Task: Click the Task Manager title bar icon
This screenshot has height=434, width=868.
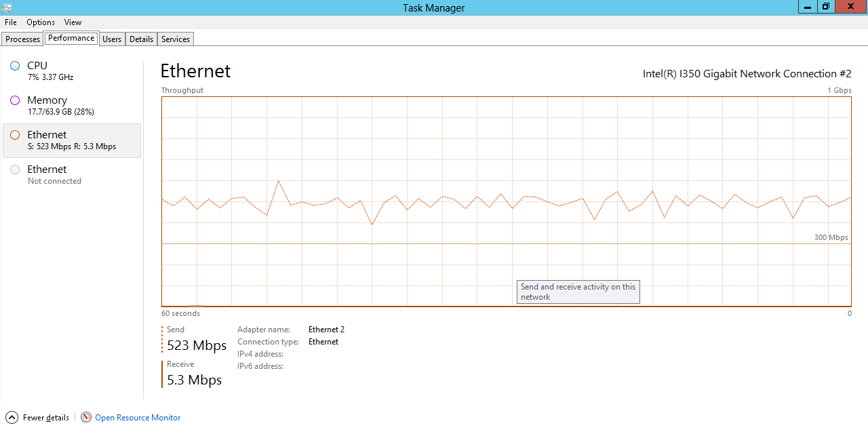Action: point(7,7)
